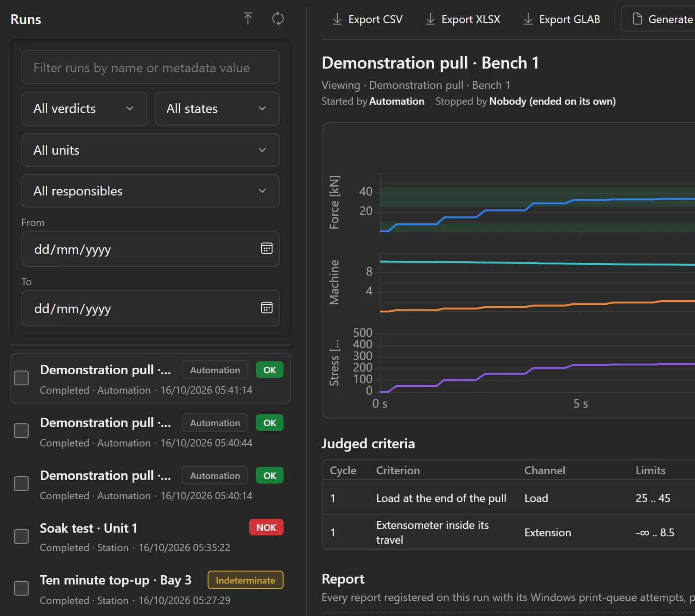
Task: Click the blue Force curve in the chart
Action: (x=505, y=211)
